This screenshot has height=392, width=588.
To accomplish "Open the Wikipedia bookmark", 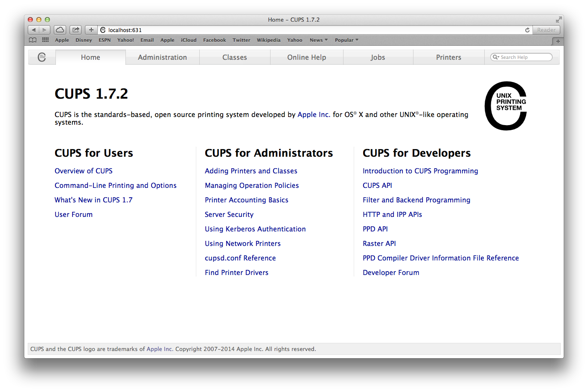I will (269, 40).
